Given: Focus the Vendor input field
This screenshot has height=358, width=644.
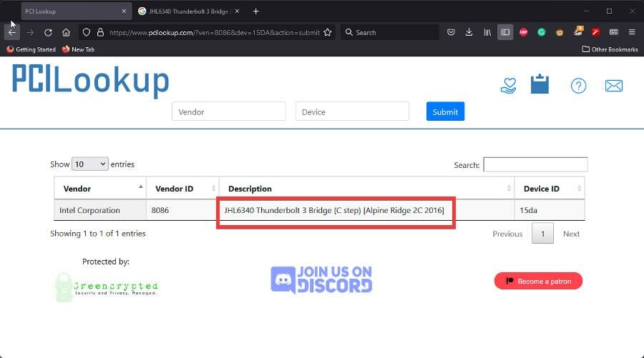Looking at the screenshot, I should (x=229, y=111).
